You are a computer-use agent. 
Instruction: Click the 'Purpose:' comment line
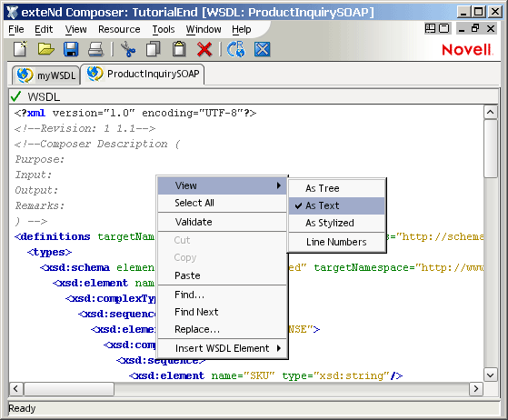click(x=40, y=159)
